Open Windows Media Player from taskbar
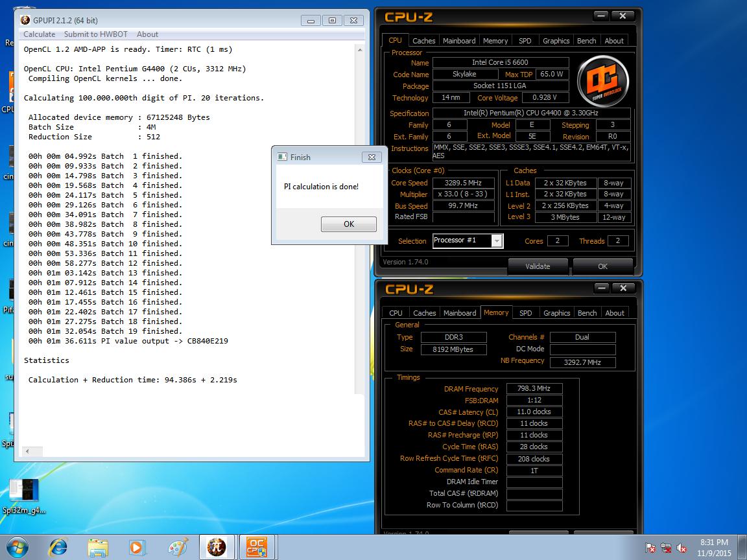747x560 pixels. (137, 548)
